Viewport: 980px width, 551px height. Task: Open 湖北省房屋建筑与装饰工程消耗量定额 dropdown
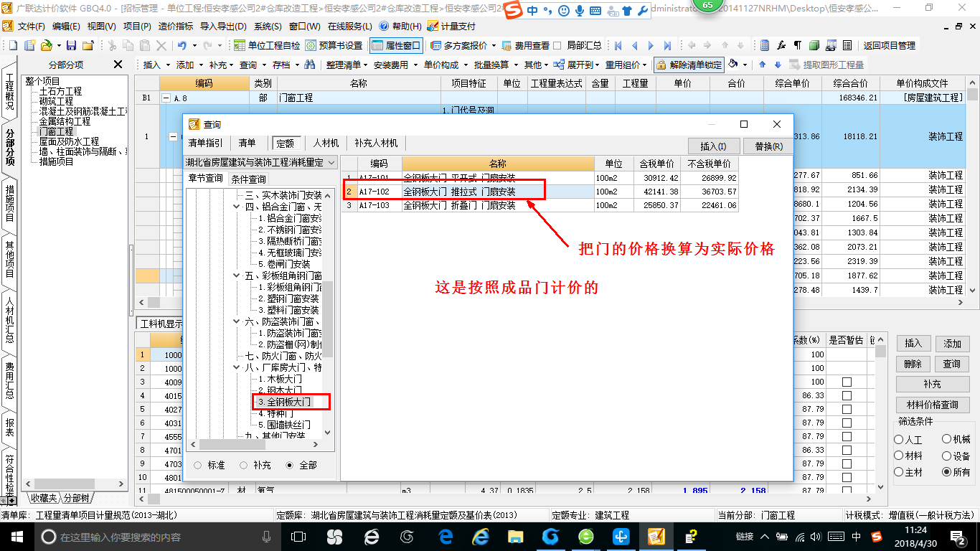click(331, 163)
